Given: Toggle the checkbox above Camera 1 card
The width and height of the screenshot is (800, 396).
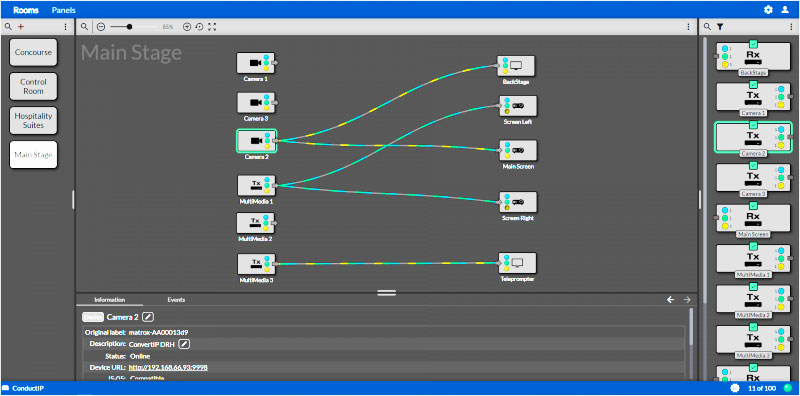Looking at the screenshot, I should (x=754, y=84).
